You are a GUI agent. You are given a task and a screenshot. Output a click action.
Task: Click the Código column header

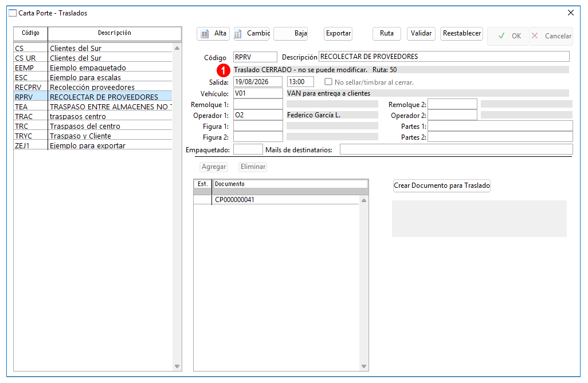point(31,33)
